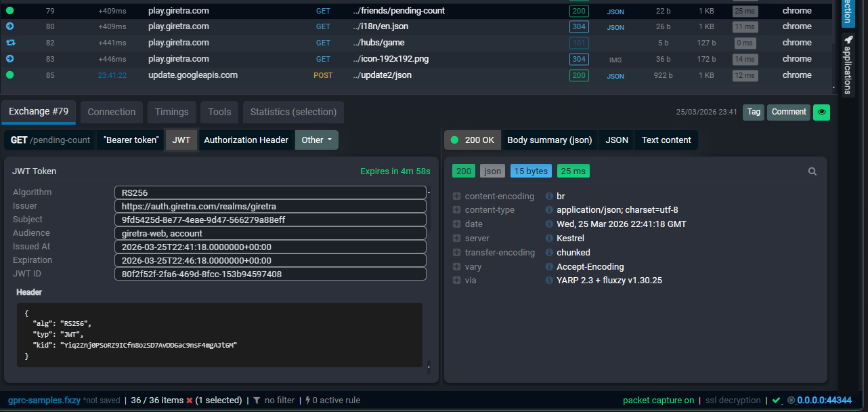Image resolution: width=868 pixels, height=412 pixels.
Task: Click the search magnifier in response panel
Action: tap(812, 171)
